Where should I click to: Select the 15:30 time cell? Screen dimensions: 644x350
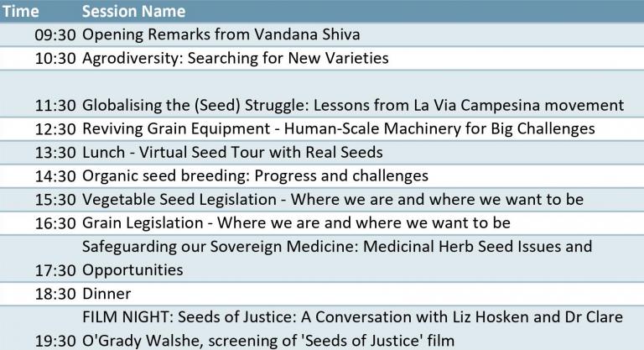tap(55, 200)
